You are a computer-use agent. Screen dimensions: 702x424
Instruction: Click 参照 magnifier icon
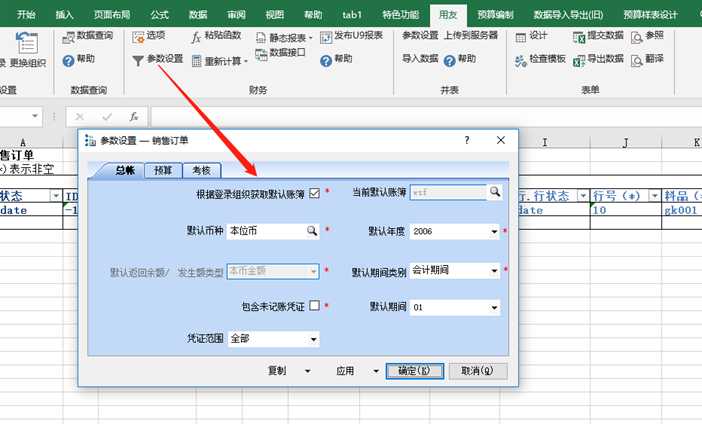pyautogui.click(x=637, y=38)
